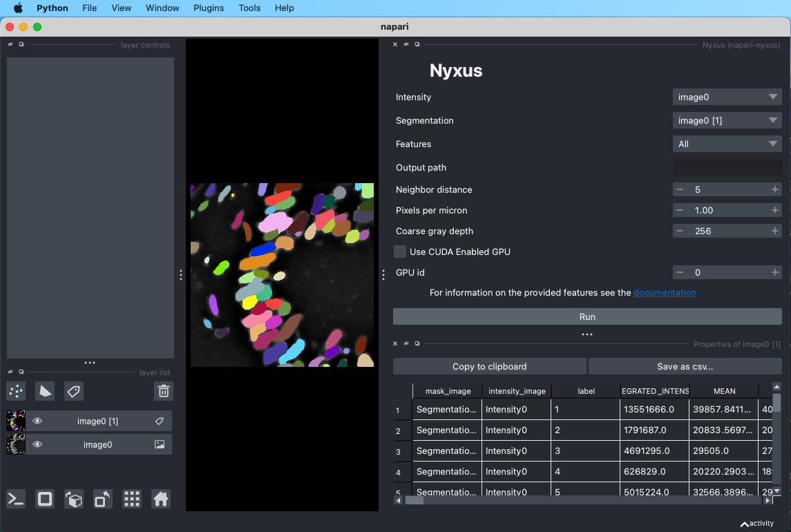Open the Nyxus documentation link
The height and width of the screenshot is (532, 791).
[665, 293]
